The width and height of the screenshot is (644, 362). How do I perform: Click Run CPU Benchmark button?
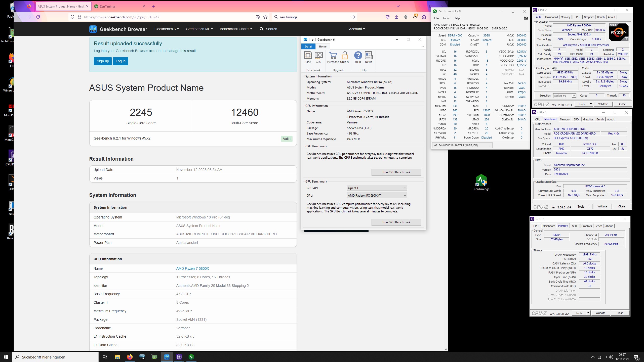pyautogui.click(x=396, y=172)
